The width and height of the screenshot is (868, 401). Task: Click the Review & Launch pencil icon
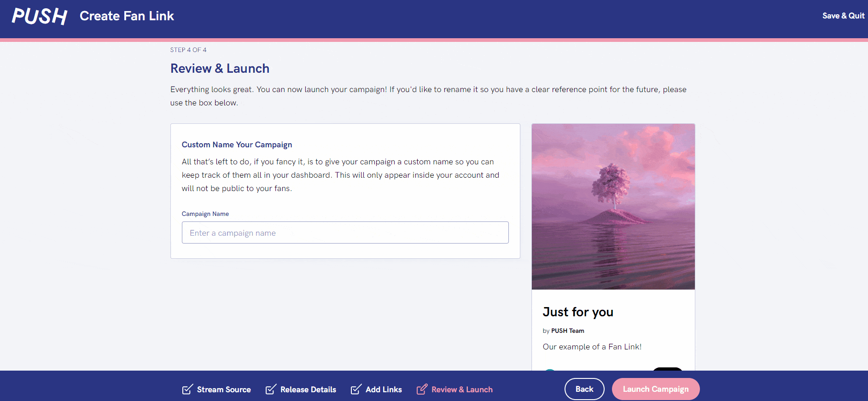422,389
